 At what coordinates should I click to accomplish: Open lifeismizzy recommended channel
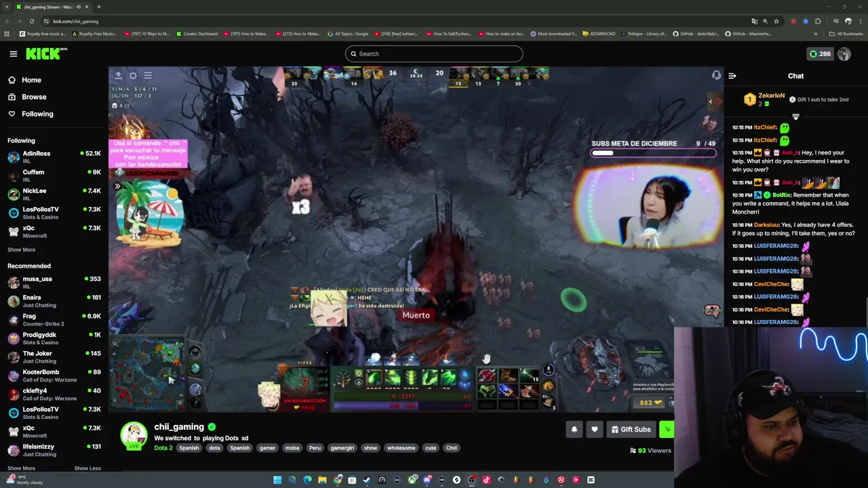tap(54, 450)
